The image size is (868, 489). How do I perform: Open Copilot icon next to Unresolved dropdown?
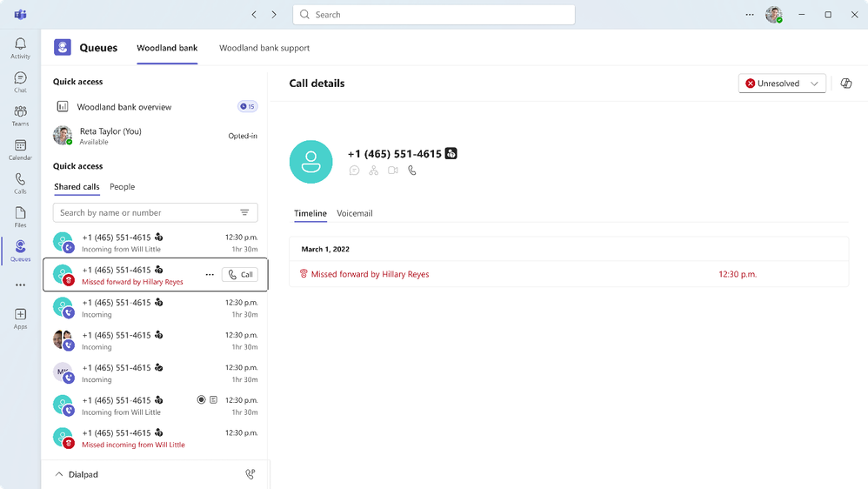[846, 83]
